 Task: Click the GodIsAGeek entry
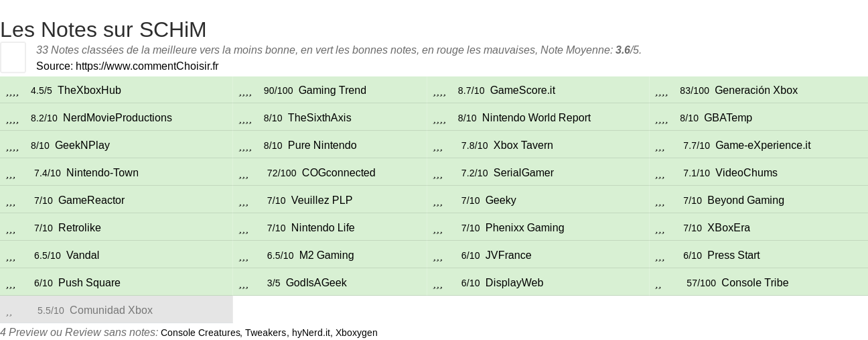(x=316, y=283)
